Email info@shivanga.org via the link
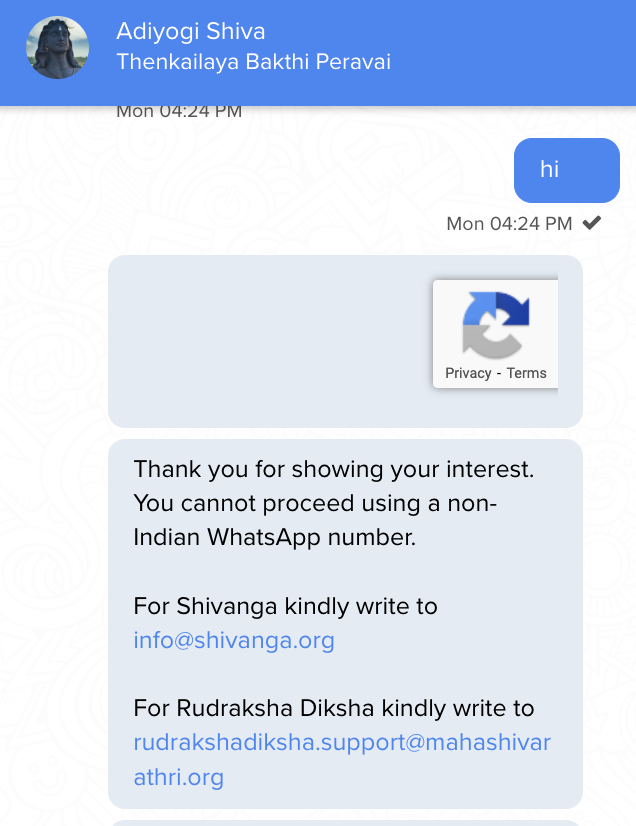The height and width of the screenshot is (826, 636). (234, 641)
